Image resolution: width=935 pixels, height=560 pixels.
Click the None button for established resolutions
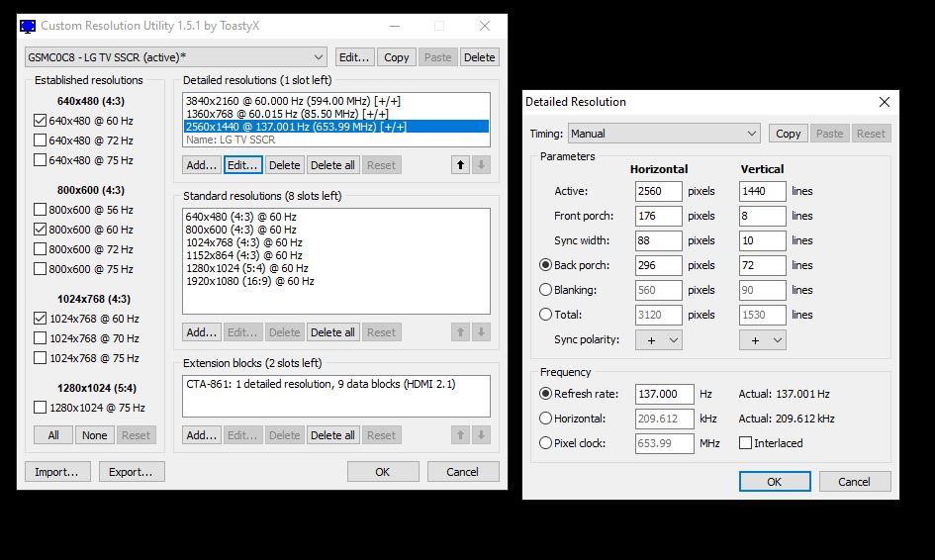tap(95, 435)
